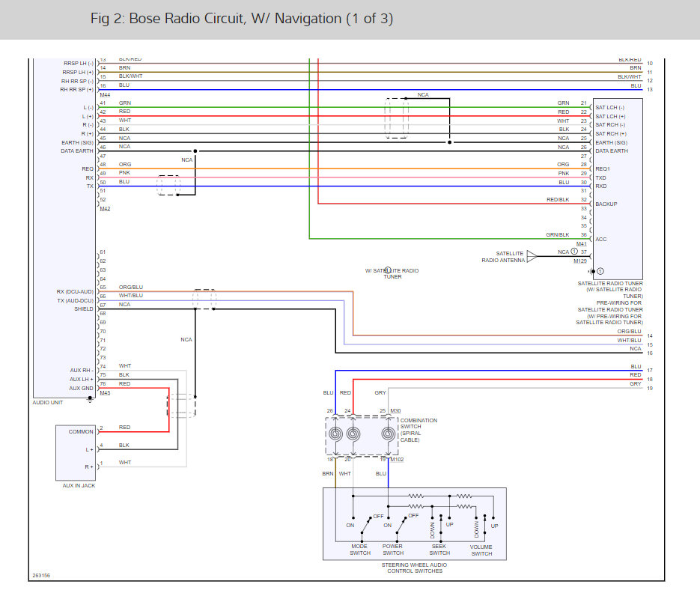Open the M30 combination switch connector link
The width and height of the screenshot is (700, 608).
point(395,410)
